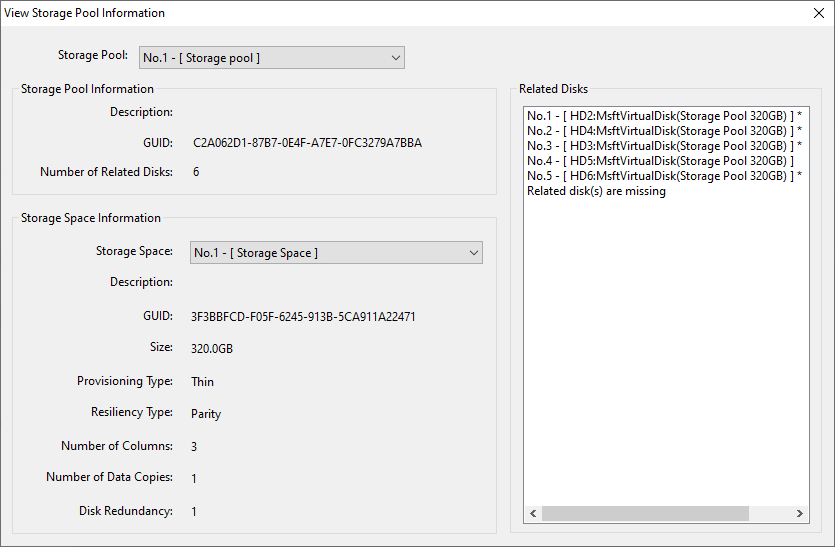Click the 'Related disk(s) are missing' line
Image resolution: width=835 pixels, height=547 pixels.
pos(596,191)
